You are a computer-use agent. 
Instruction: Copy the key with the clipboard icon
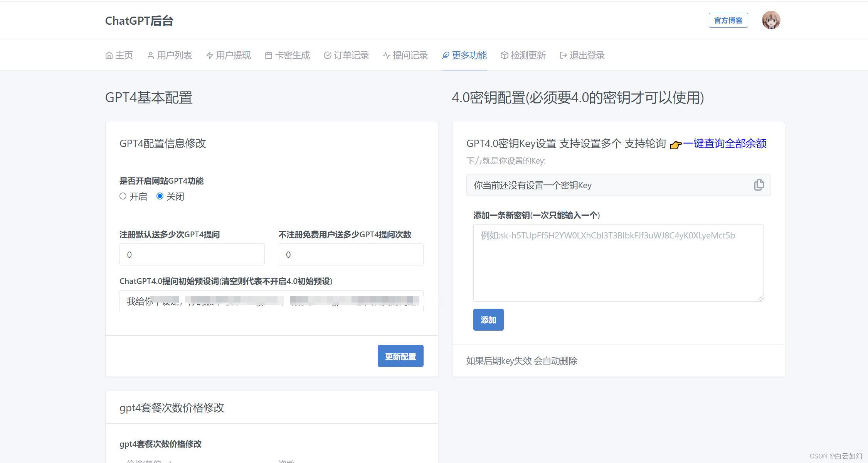759,185
